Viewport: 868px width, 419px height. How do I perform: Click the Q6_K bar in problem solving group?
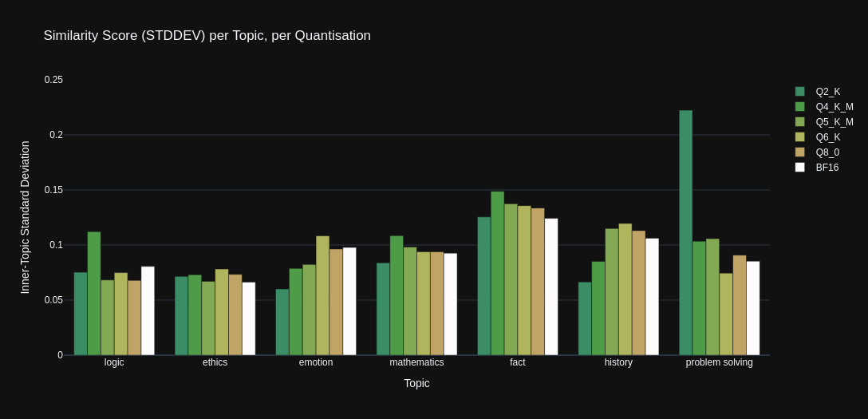coord(726,314)
